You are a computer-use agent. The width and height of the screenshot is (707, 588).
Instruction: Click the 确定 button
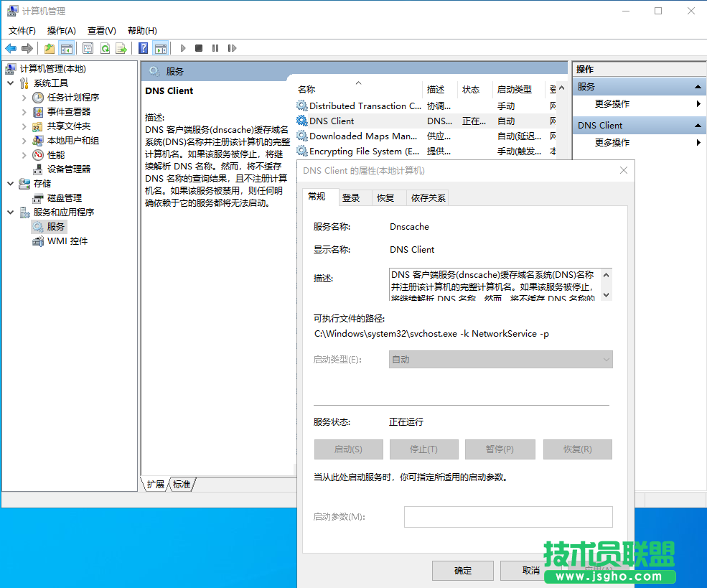(463, 570)
